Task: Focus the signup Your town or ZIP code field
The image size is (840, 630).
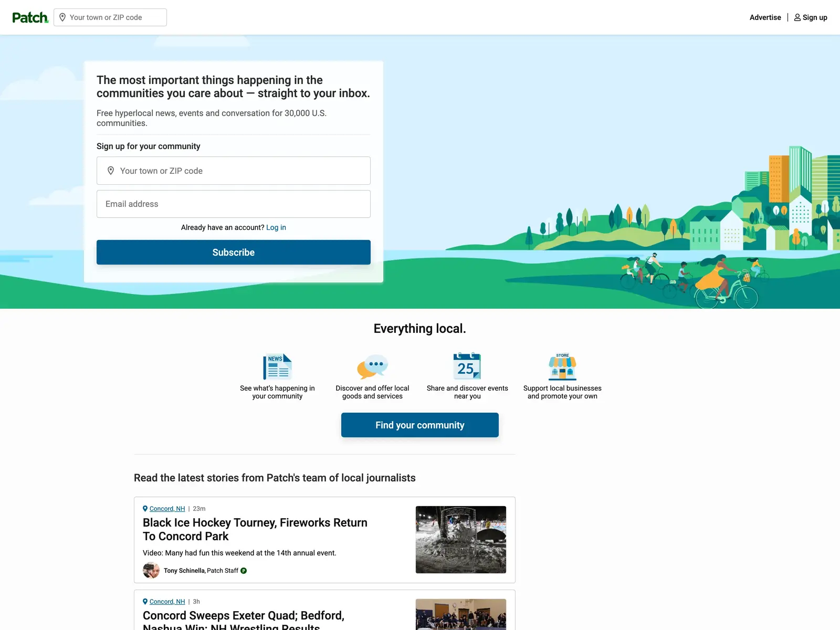Action: [234, 171]
